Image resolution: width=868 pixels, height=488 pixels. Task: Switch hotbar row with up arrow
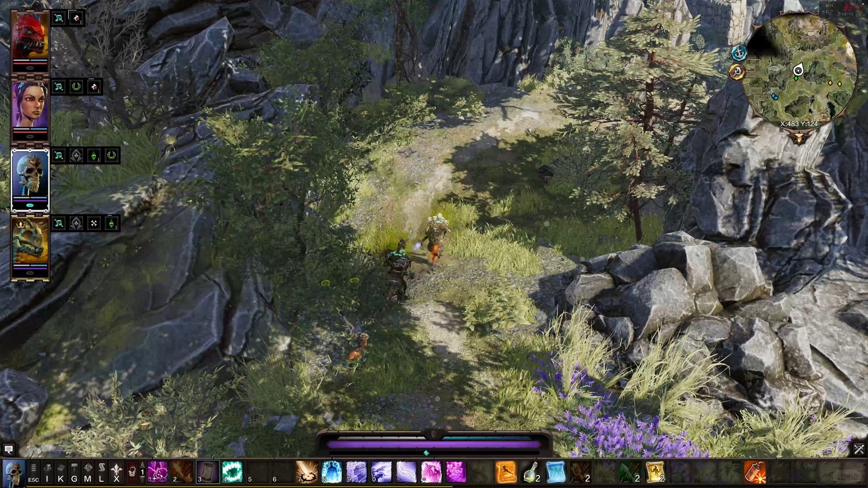pyautogui.click(x=142, y=465)
